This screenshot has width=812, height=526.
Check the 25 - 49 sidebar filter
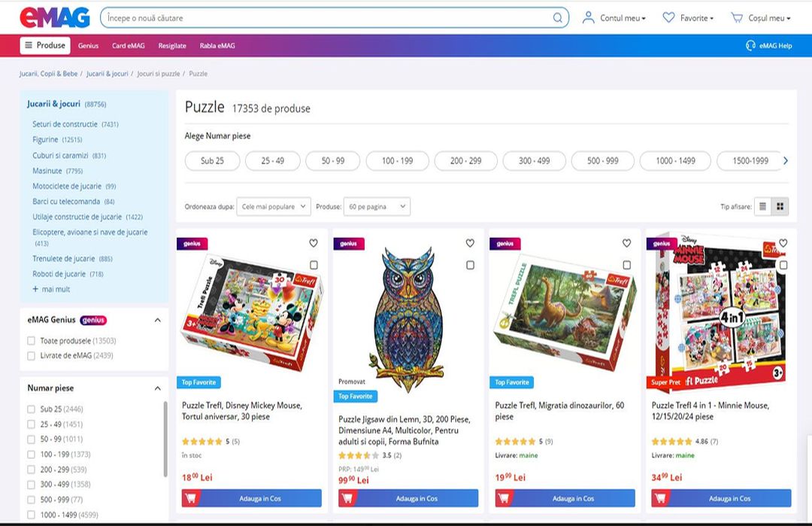pyautogui.click(x=31, y=424)
